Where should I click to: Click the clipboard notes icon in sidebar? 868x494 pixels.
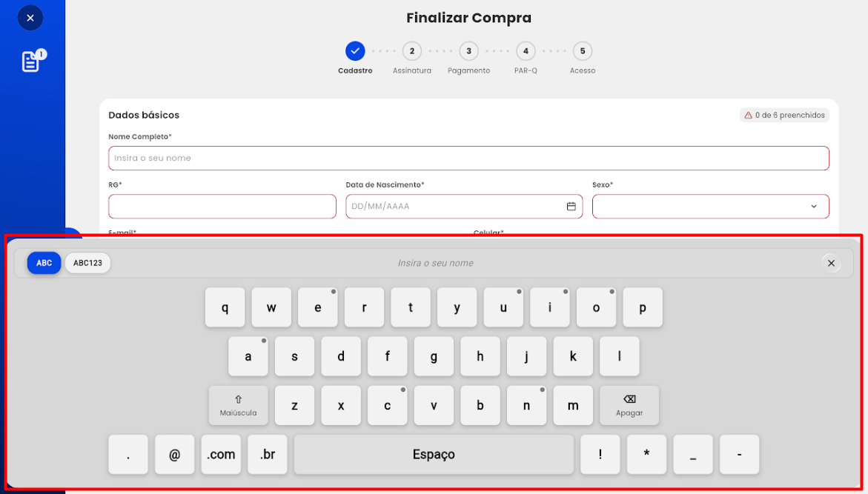[31, 61]
